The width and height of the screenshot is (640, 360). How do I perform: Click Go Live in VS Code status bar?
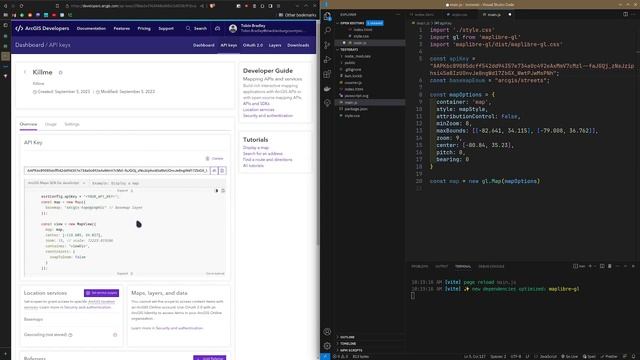(569, 356)
